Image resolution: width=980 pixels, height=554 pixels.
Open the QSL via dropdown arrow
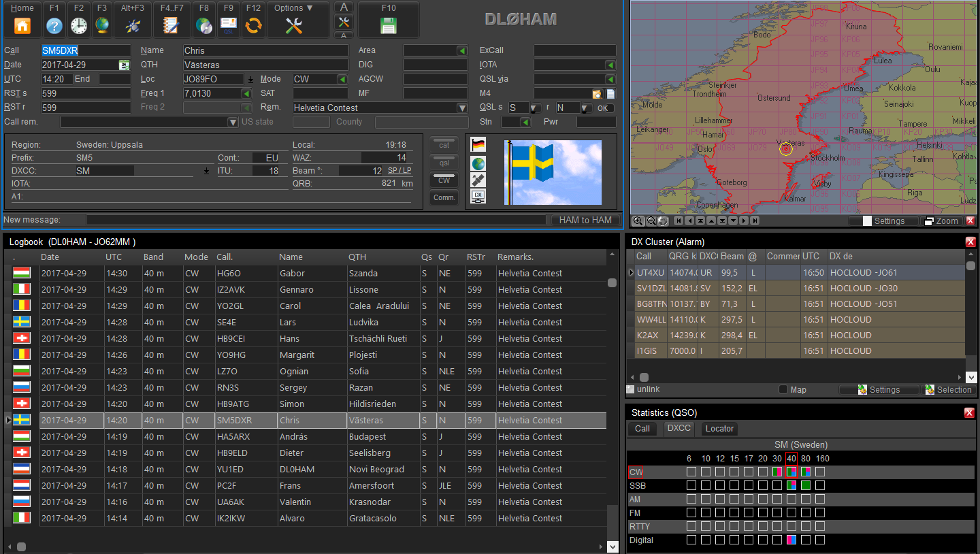click(610, 79)
